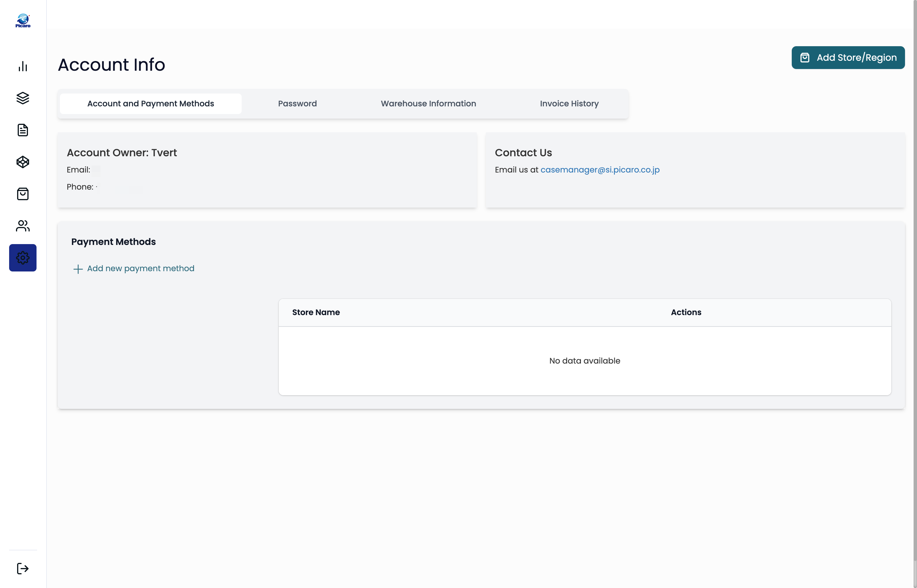The width and height of the screenshot is (917, 588).
Task: Switch to the Password tab
Action: (x=297, y=104)
